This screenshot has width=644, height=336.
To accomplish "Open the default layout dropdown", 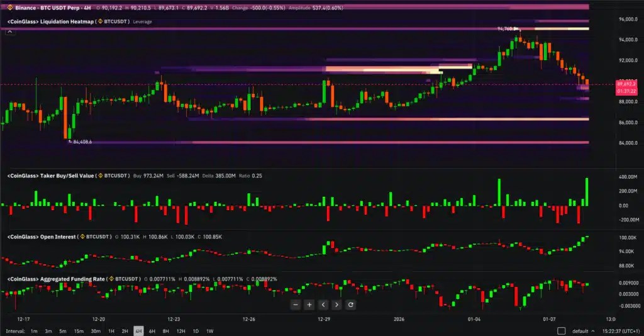I will (583, 331).
